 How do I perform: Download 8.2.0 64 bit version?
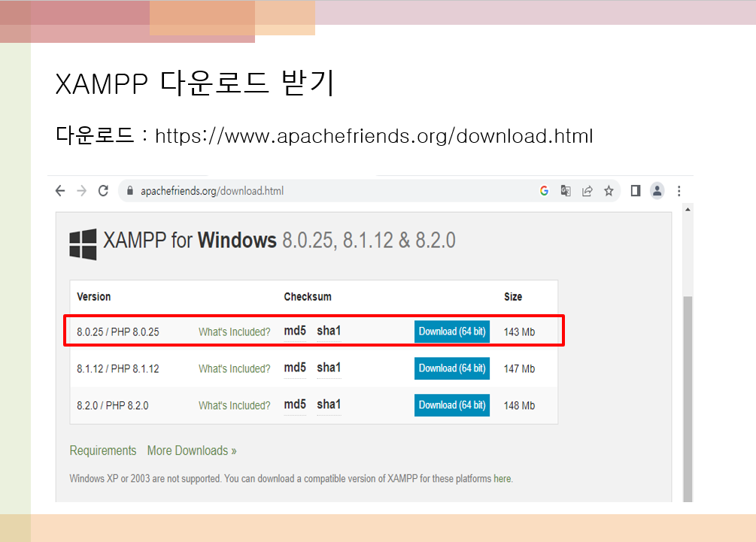452,405
